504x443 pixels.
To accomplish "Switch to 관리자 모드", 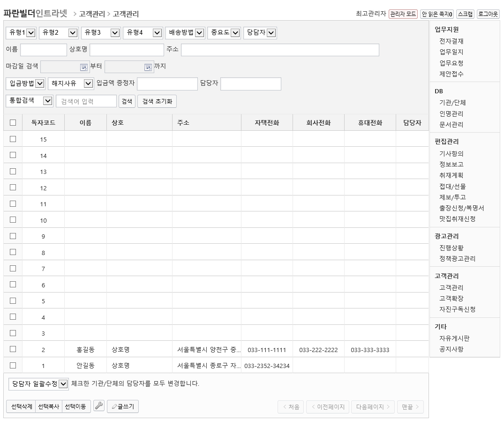I will (x=403, y=14).
